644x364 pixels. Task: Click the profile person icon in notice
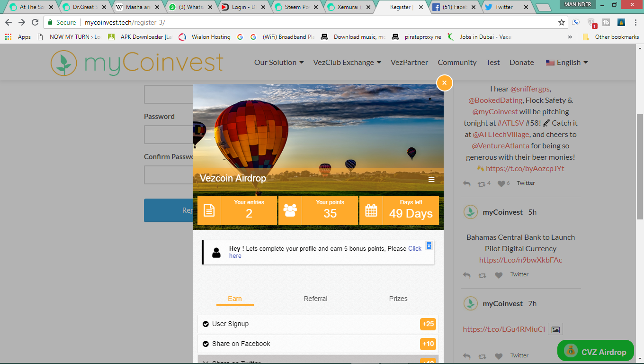click(x=216, y=252)
